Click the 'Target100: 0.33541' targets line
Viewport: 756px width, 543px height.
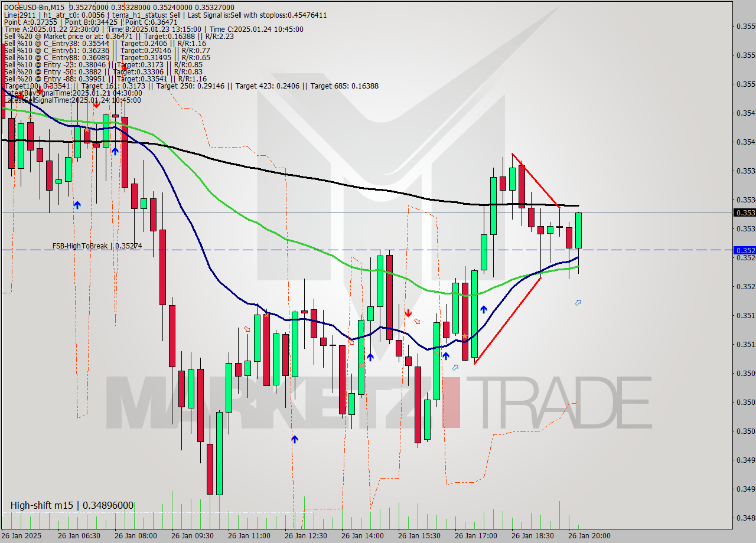point(191,86)
